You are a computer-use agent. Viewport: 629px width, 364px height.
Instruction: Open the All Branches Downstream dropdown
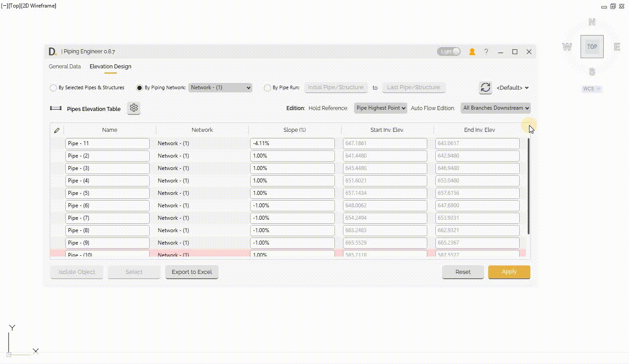(496, 108)
